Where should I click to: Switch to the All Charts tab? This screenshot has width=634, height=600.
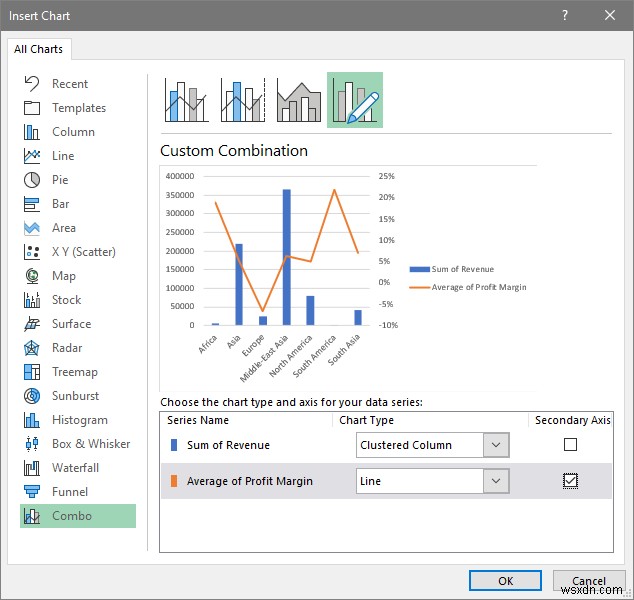pos(39,49)
